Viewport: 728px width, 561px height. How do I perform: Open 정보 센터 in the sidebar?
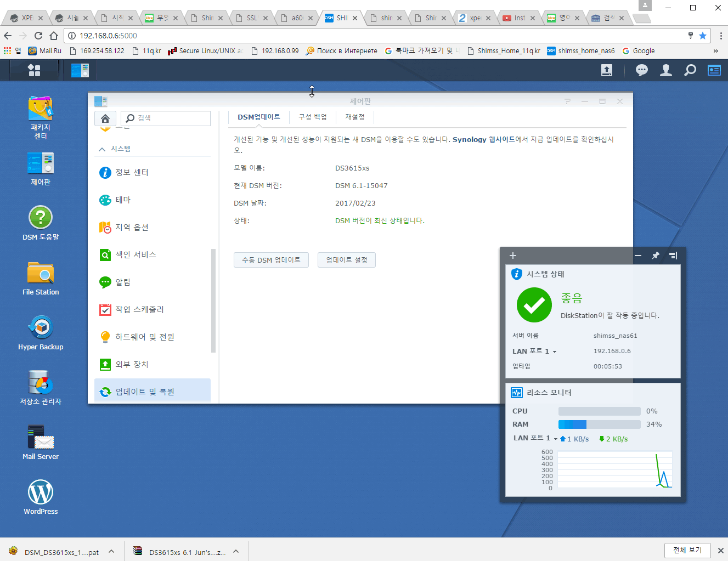tap(153, 172)
